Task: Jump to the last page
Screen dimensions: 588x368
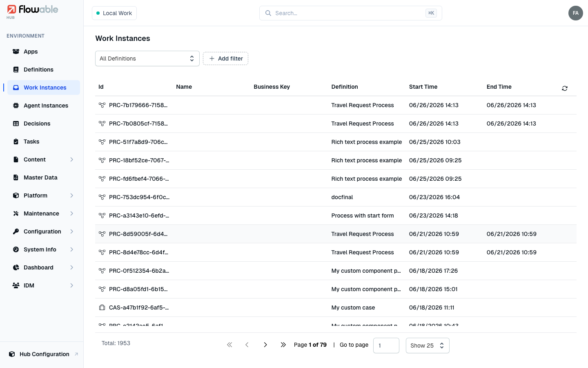Action: (x=283, y=345)
